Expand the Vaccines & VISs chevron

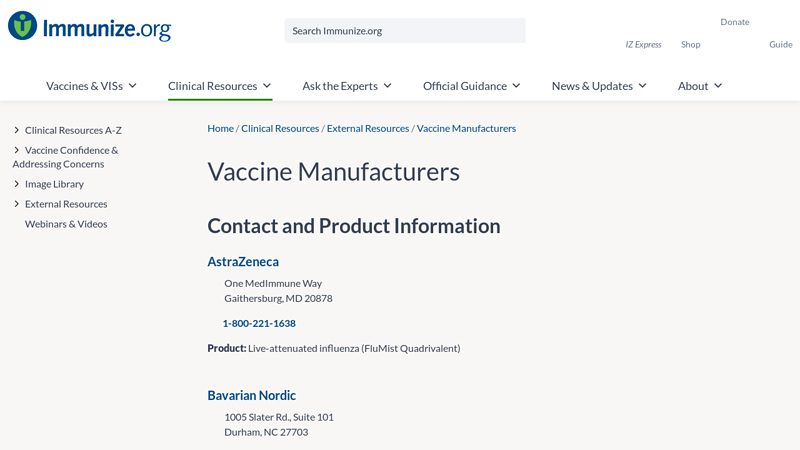[133, 86]
